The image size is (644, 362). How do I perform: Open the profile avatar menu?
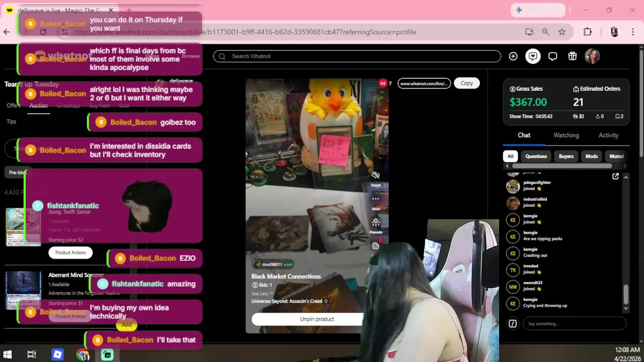(x=592, y=56)
